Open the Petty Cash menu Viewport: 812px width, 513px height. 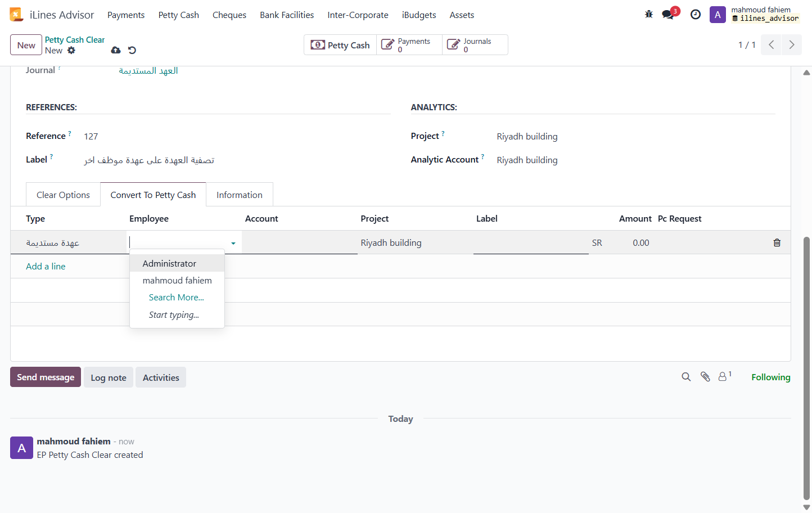(x=179, y=15)
